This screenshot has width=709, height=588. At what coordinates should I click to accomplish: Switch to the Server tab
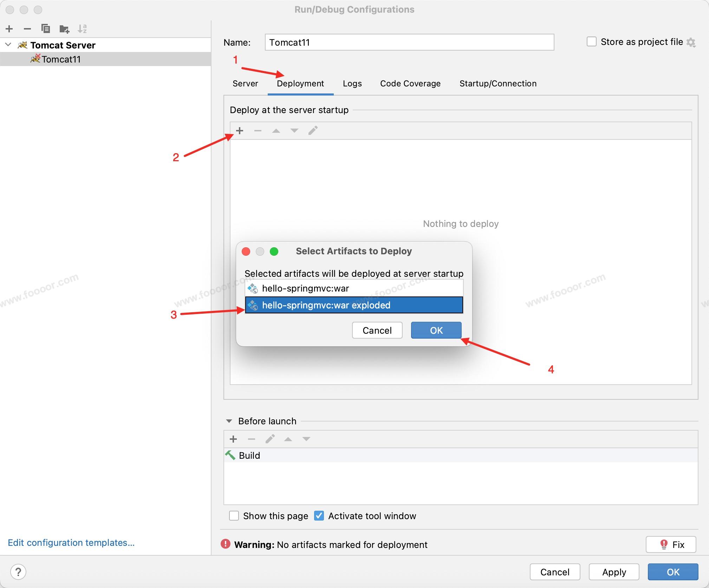pos(245,84)
